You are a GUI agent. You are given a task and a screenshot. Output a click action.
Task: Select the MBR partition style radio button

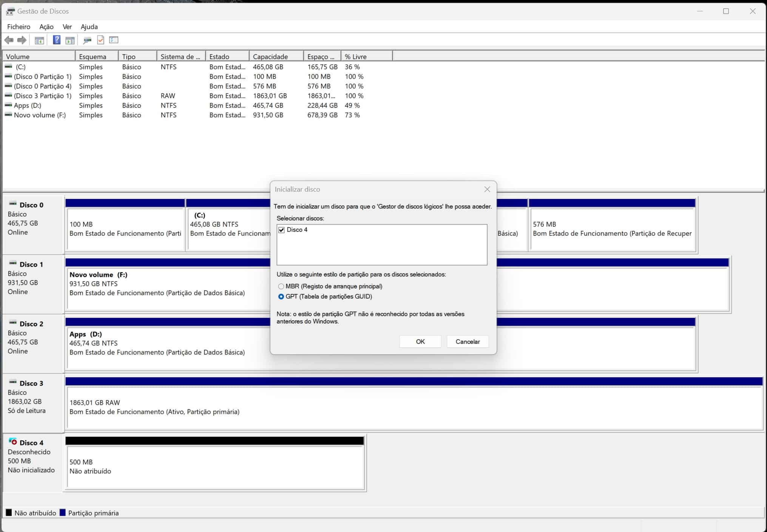coord(281,286)
